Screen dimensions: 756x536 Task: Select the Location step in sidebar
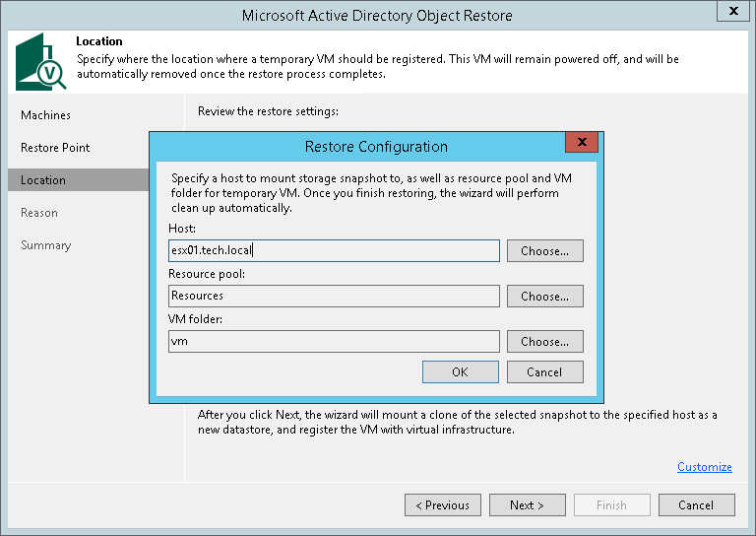(43, 180)
